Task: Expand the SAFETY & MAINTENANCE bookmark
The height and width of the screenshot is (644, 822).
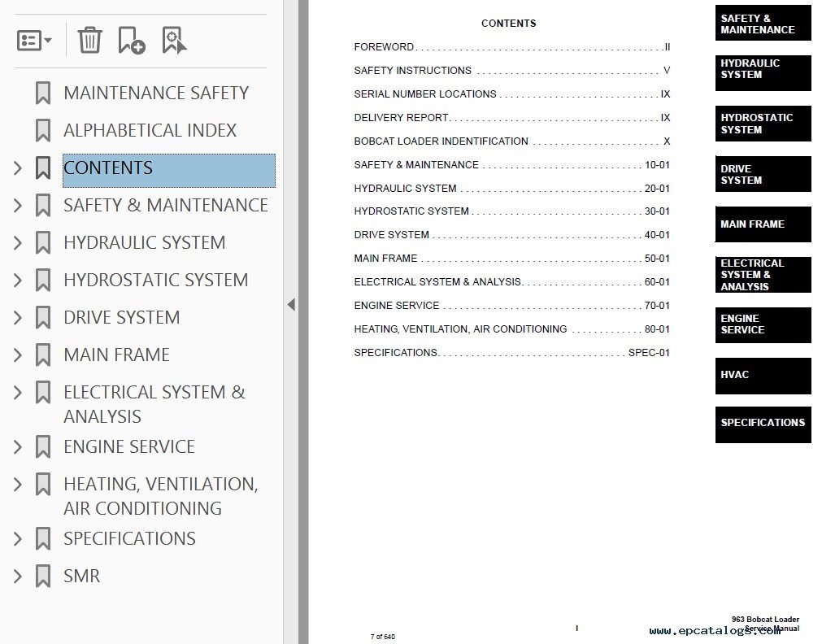Action: pyautogui.click(x=18, y=206)
